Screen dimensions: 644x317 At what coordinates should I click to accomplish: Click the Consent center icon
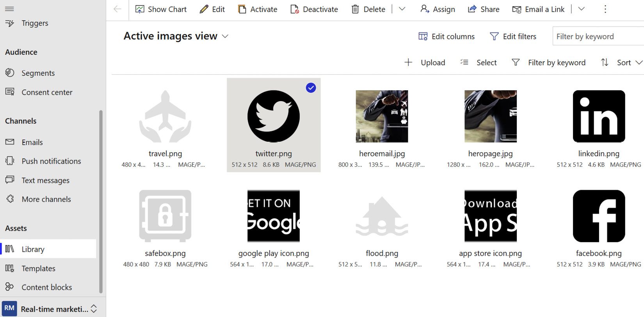click(x=10, y=92)
